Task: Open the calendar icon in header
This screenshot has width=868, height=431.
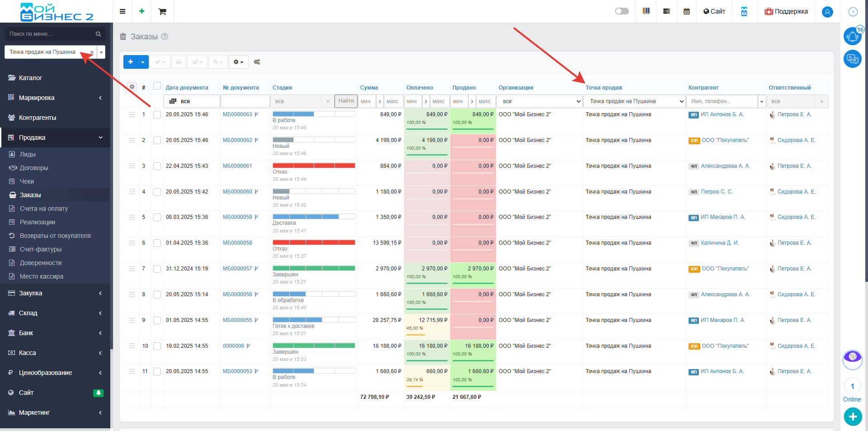Action: [x=686, y=11]
